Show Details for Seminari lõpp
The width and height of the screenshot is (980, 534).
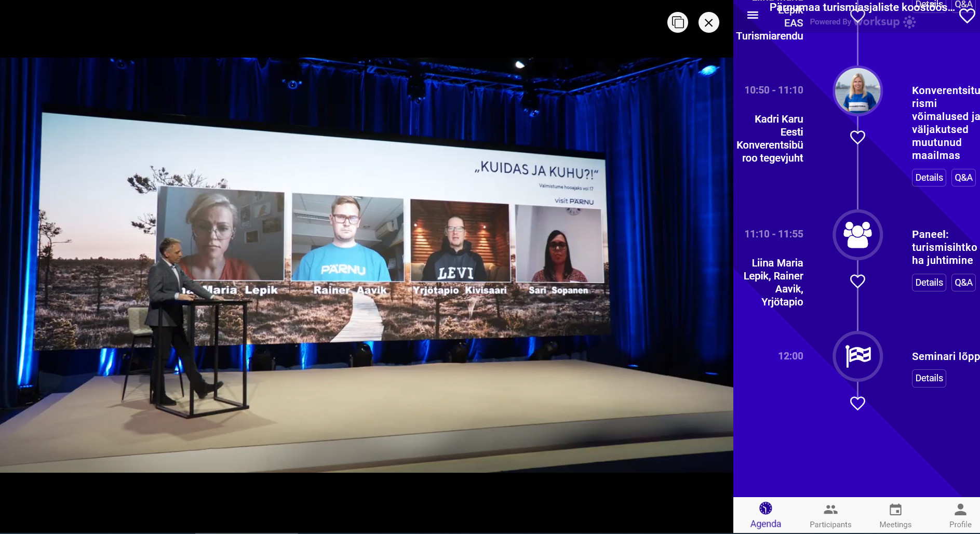pos(929,378)
